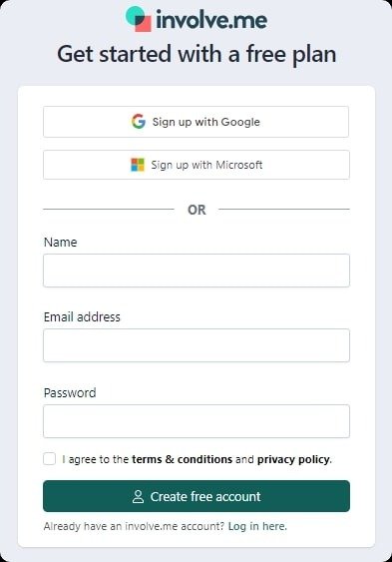The image size is (392, 562).
Task: Click the Google G logo icon
Action: [139, 122]
